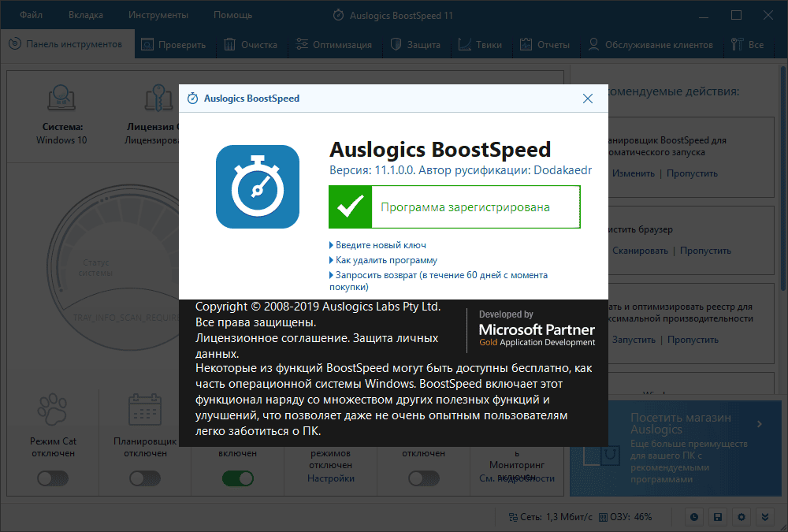Open settings gear icon in status bar
The width and height of the screenshot is (788, 532).
pyautogui.click(x=742, y=517)
